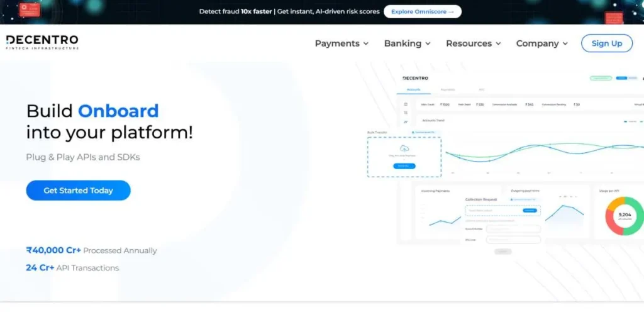Switch to Accounts tab in dashboard preview
The image size is (644, 322).
[x=413, y=90]
